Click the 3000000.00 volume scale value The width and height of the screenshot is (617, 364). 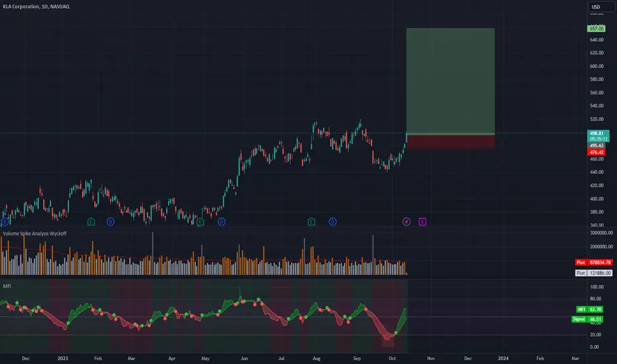[x=601, y=233]
